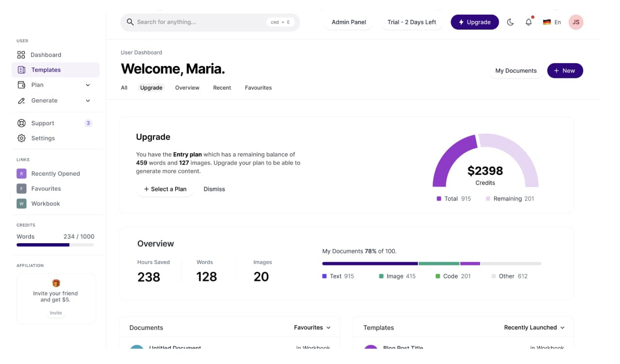The width and height of the screenshot is (620, 364).
Task: Click the Upgrade button in the header
Action: pos(474,22)
